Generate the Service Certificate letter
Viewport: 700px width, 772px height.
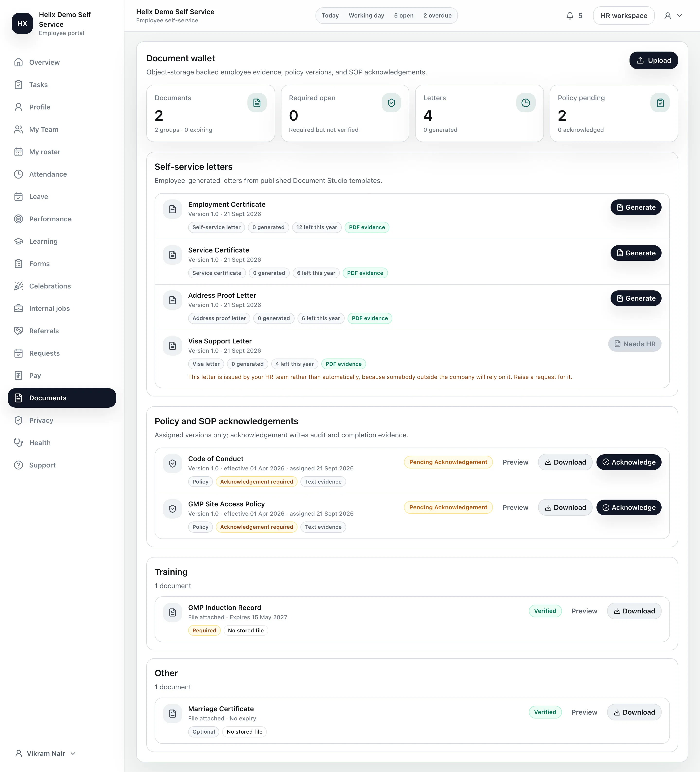tap(636, 253)
